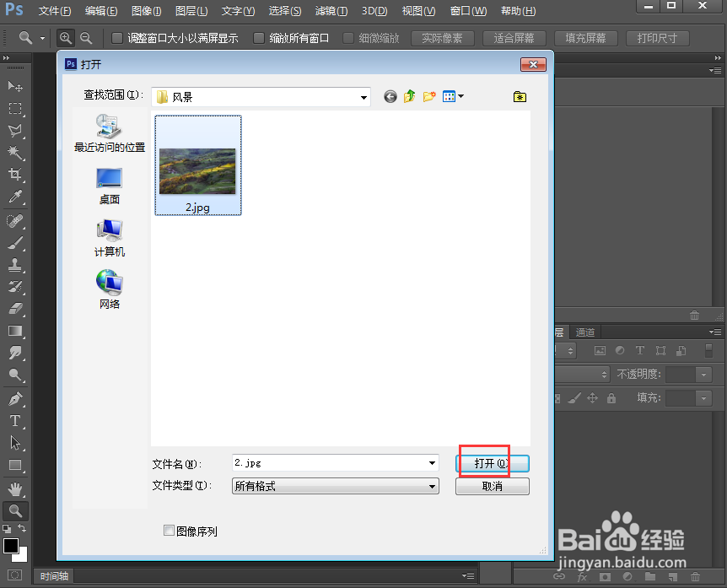Select the Path Selection tool
Image resolution: width=727 pixels, height=588 pixels.
coord(15,443)
